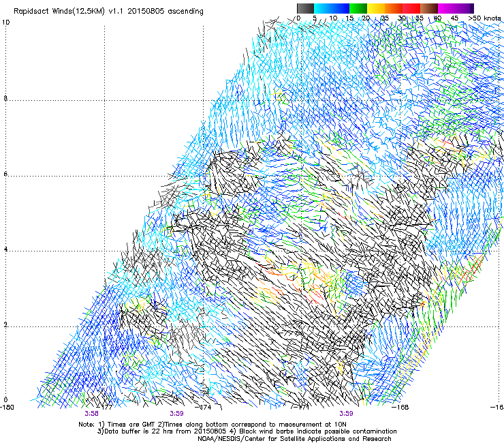Click the latitude axis label '6'
The image size is (504, 443).
(x=5, y=174)
